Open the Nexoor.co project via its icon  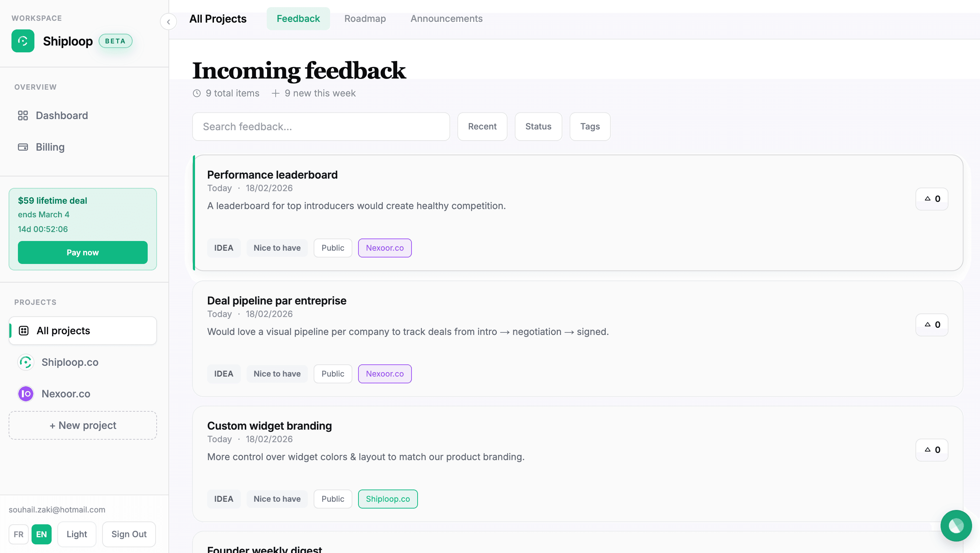[25, 393]
